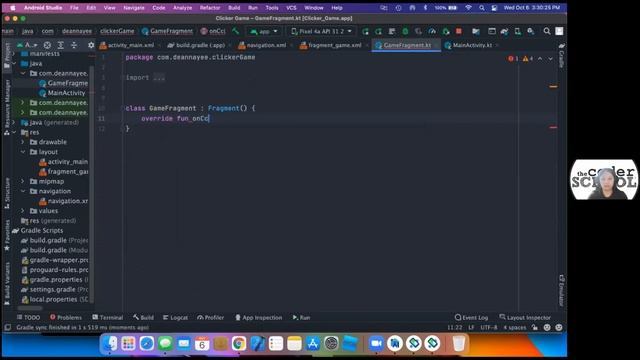Open the app run configuration dropdown
Image resolution: width=640 pixels, height=360 pixels.
(x=264, y=31)
